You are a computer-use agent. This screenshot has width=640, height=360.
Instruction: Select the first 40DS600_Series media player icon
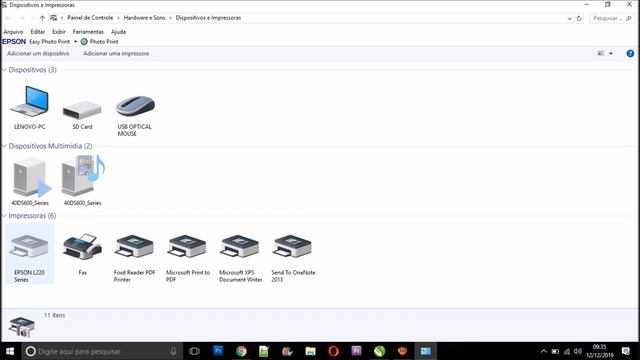31,178
